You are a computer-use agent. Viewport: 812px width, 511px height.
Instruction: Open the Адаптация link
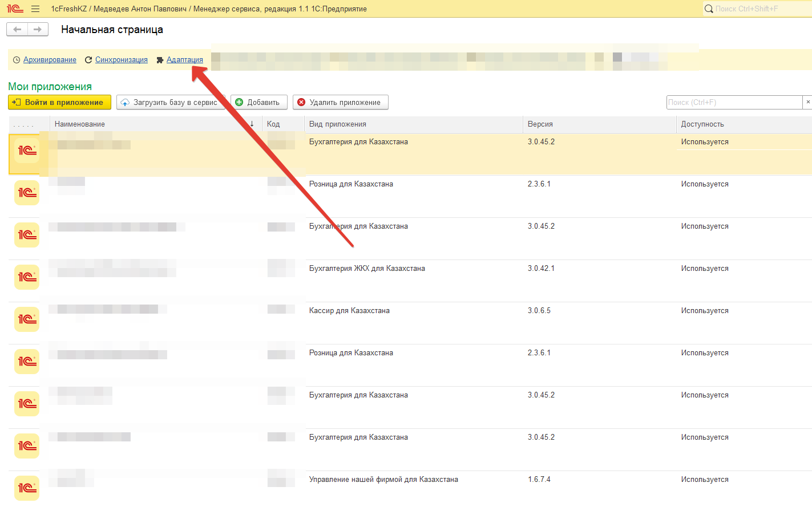click(184, 60)
